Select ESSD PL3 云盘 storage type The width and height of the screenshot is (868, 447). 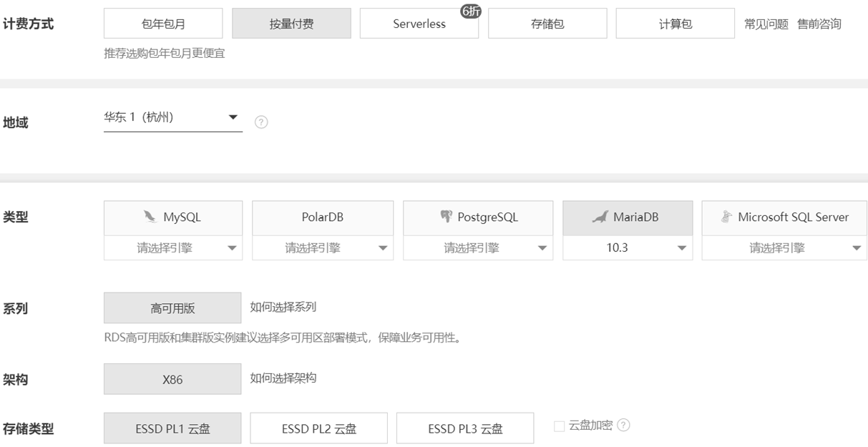[x=465, y=428]
